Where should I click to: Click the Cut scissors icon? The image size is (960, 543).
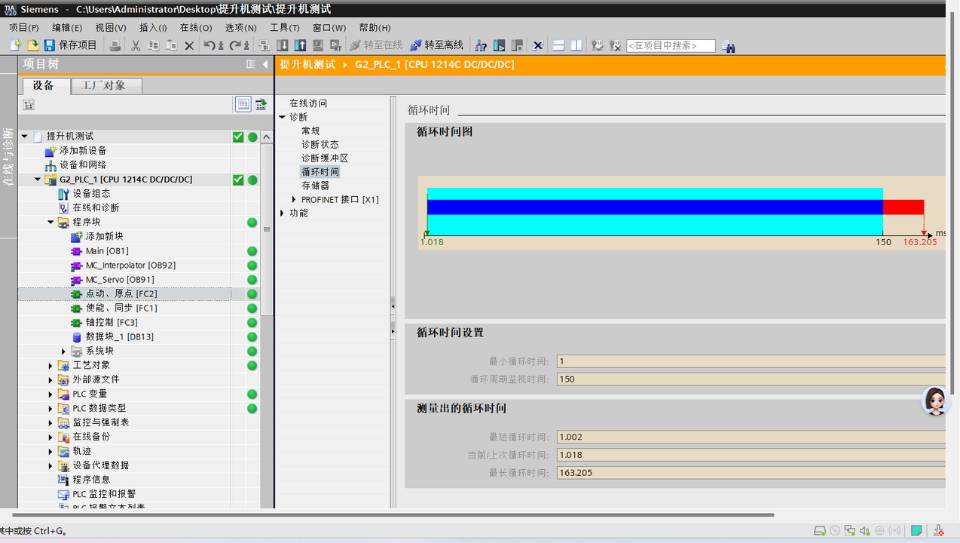(135, 45)
